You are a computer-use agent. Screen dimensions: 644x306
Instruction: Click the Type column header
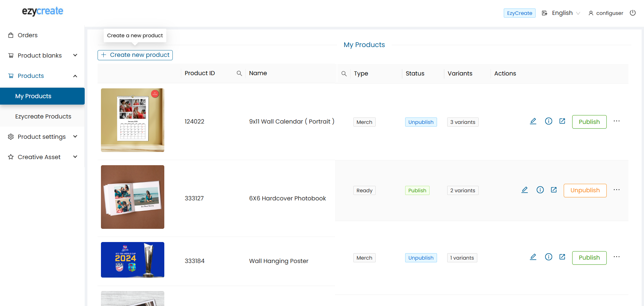tap(361, 74)
